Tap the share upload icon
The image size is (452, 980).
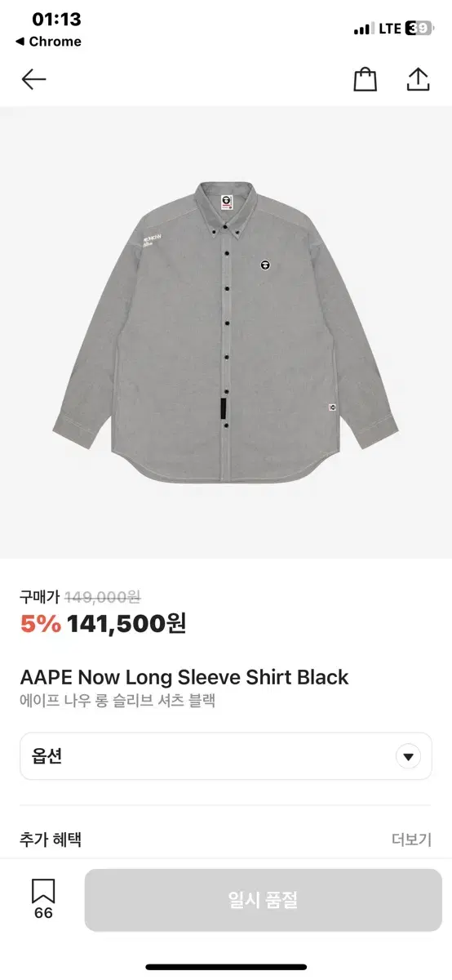418,78
